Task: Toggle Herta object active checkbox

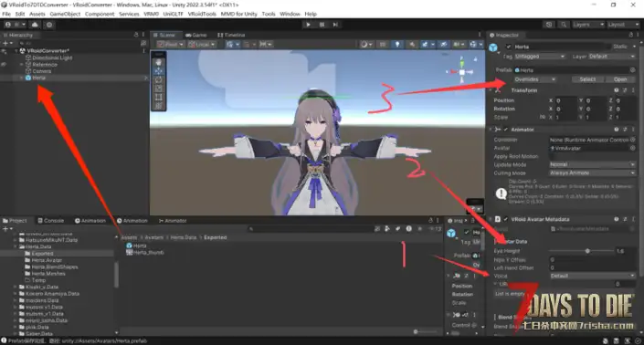Action: coord(509,47)
